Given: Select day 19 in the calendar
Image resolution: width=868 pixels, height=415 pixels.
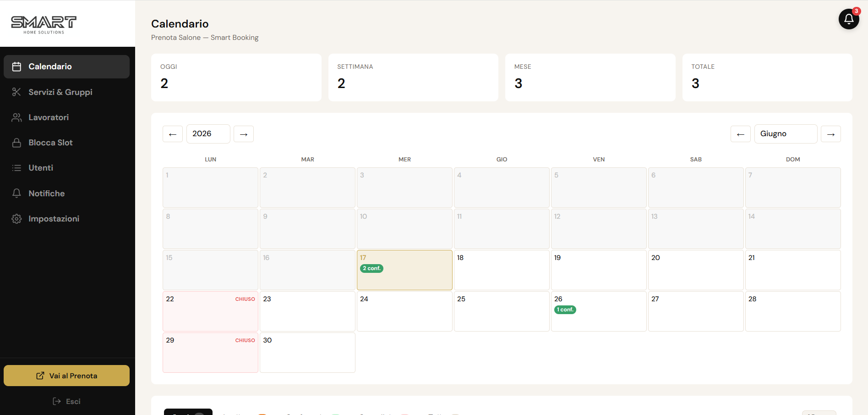Looking at the screenshot, I should click(x=599, y=270).
